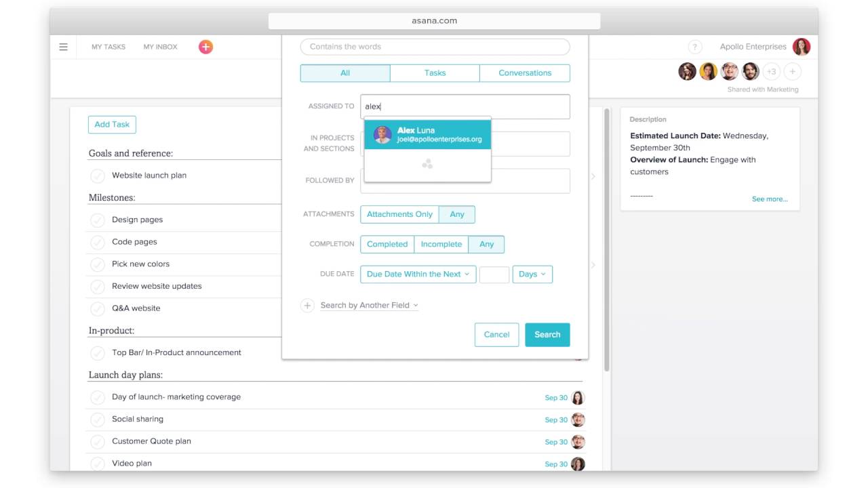Mark Q&A website task complete

tap(98, 308)
